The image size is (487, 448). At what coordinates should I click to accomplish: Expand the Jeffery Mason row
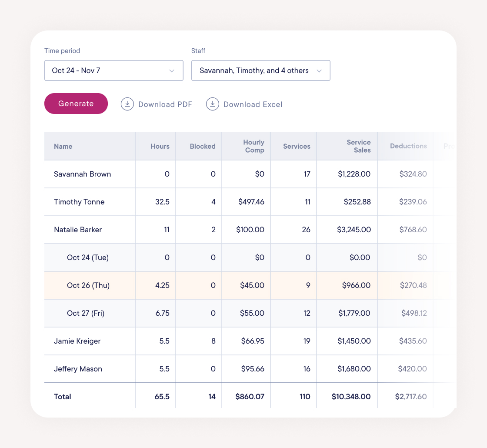pos(78,369)
